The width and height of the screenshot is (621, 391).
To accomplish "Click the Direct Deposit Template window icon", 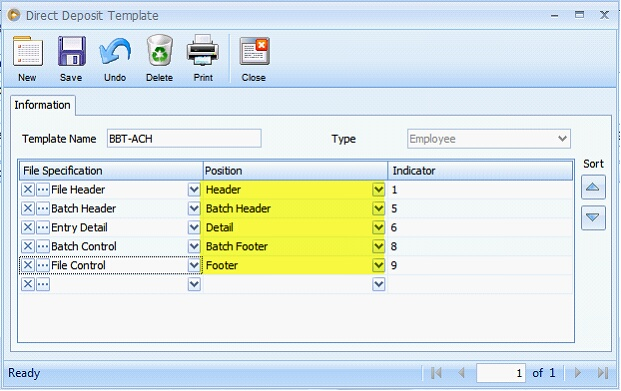I will (14, 15).
